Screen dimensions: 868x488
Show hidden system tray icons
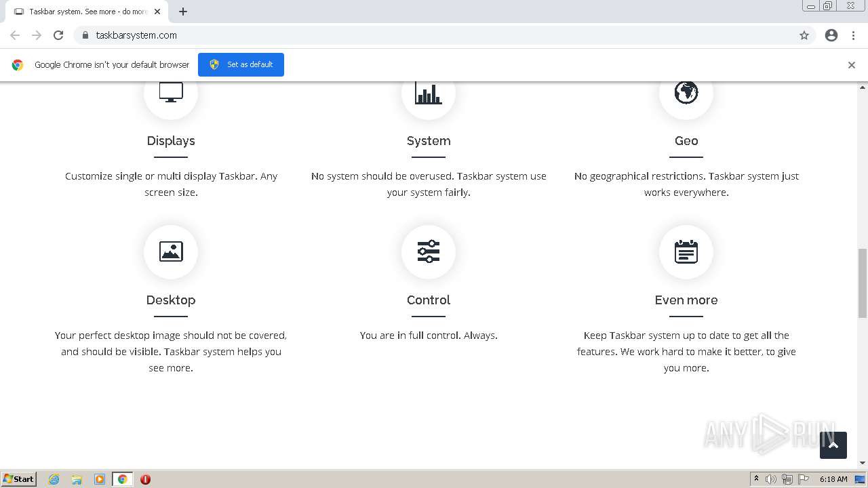(x=756, y=479)
